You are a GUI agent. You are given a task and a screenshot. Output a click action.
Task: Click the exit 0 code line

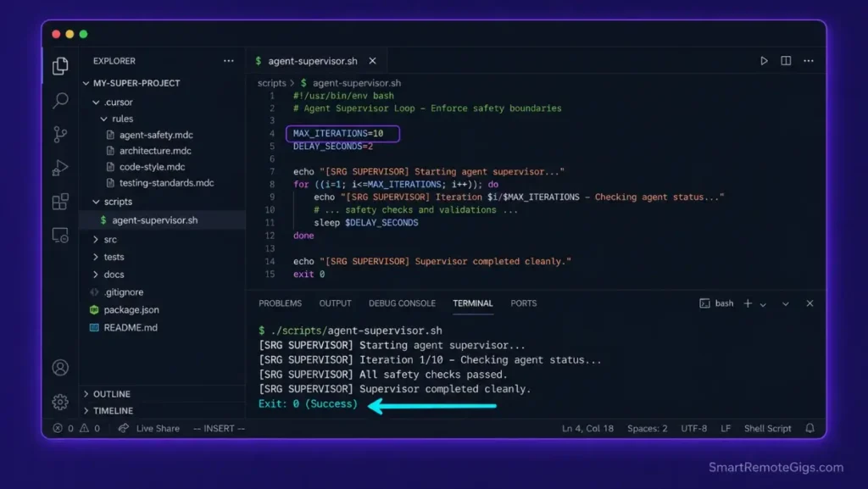309,275
